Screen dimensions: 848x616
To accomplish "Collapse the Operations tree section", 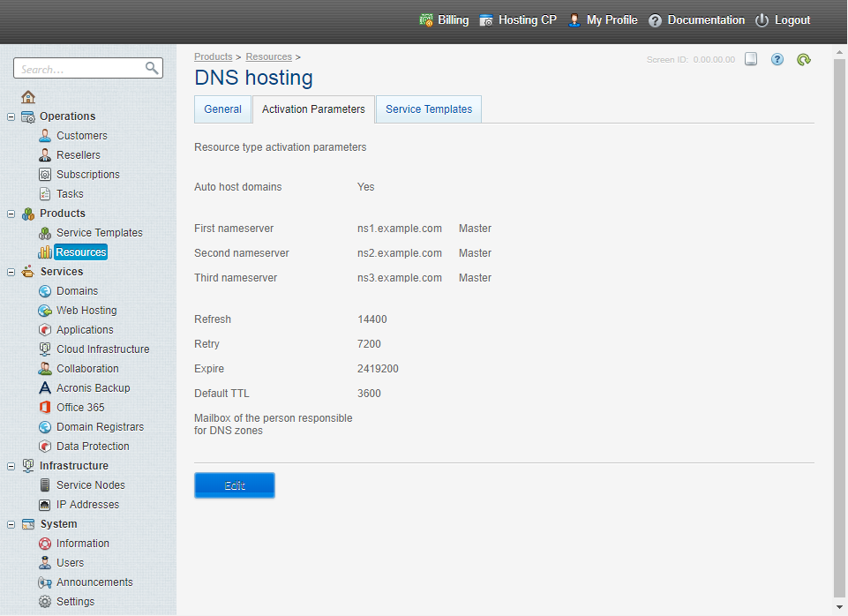I will 11,116.
